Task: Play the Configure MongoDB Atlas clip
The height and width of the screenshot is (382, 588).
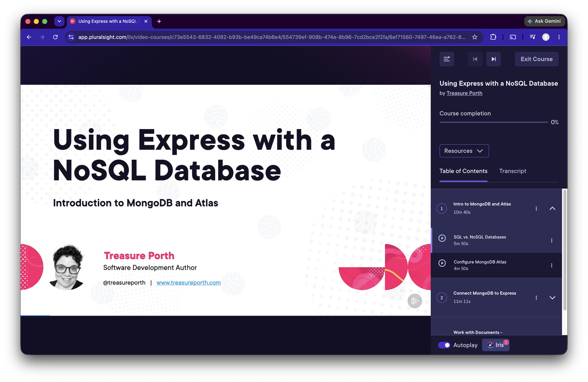Action: click(442, 263)
